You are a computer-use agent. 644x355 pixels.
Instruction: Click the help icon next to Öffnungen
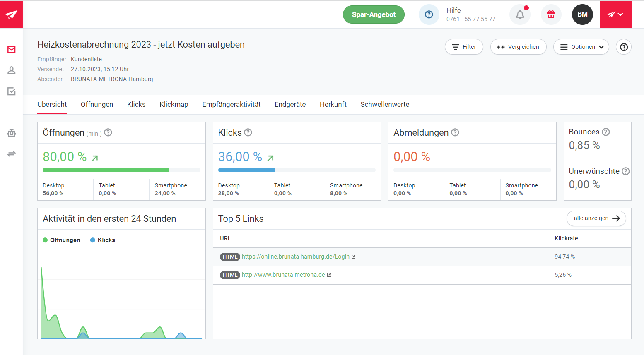click(108, 132)
